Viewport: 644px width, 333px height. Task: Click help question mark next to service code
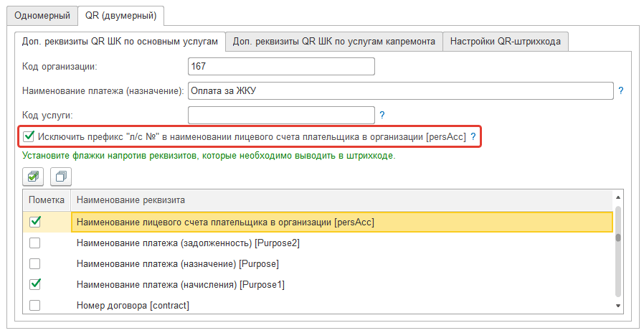click(x=382, y=115)
